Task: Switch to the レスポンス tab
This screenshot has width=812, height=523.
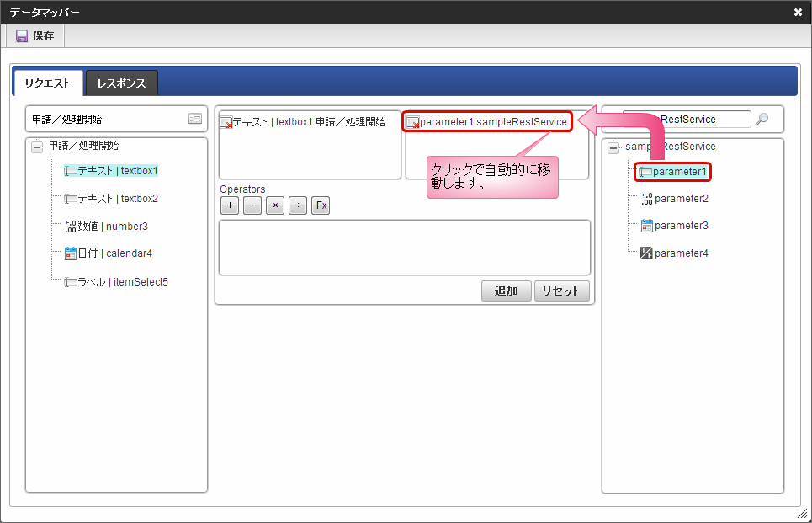Action: (122, 83)
